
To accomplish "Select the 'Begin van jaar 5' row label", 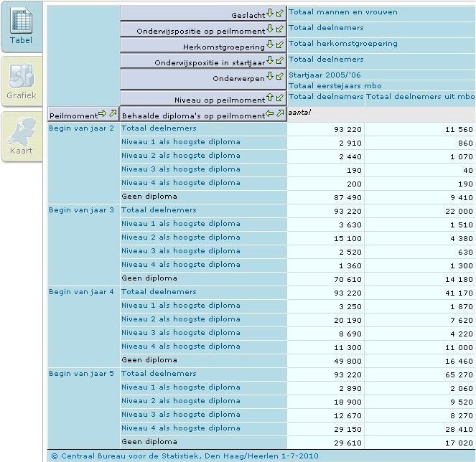I will coord(81,374).
